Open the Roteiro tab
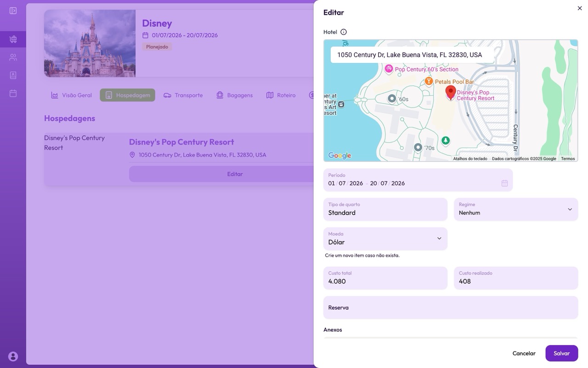This screenshot has height=368, width=588. click(x=281, y=95)
